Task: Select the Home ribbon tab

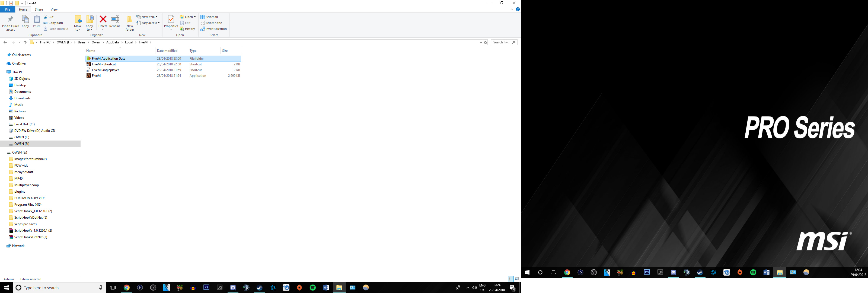Action: click(23, 9)
